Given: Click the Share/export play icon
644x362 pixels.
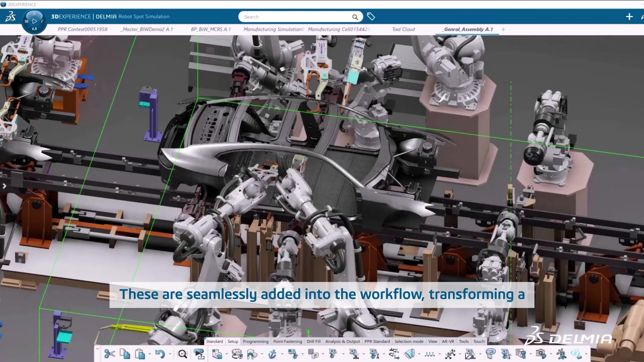Looking at the screenshot, I should tap(199, 354).
